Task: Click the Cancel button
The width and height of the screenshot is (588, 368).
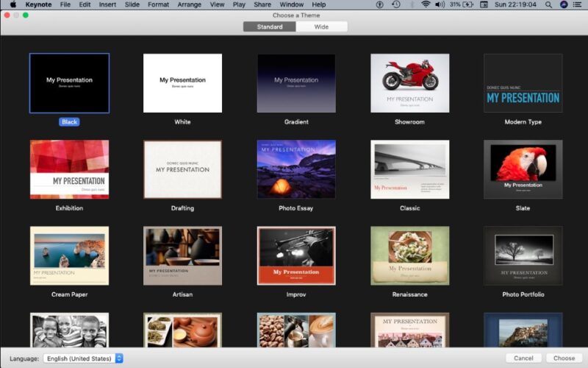Action: (523, 358)
